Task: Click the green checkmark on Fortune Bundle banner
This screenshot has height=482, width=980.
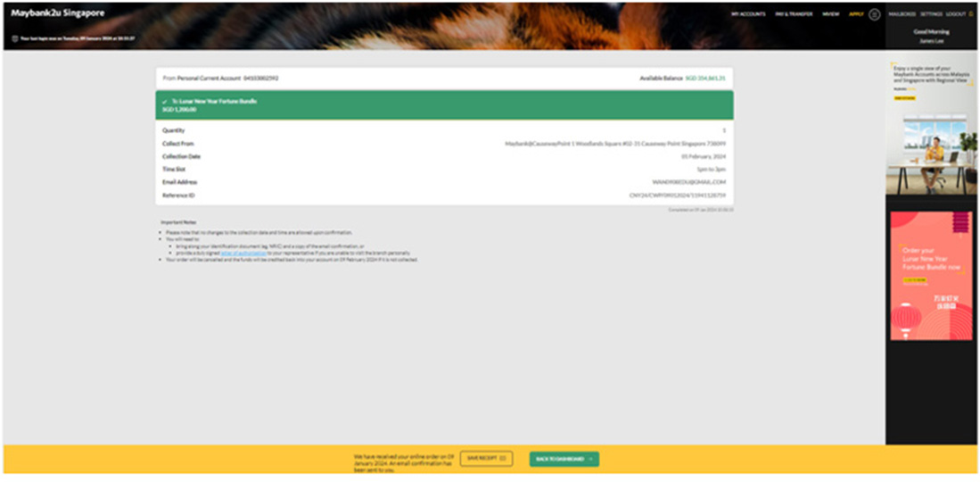Action: coord(165,102)
